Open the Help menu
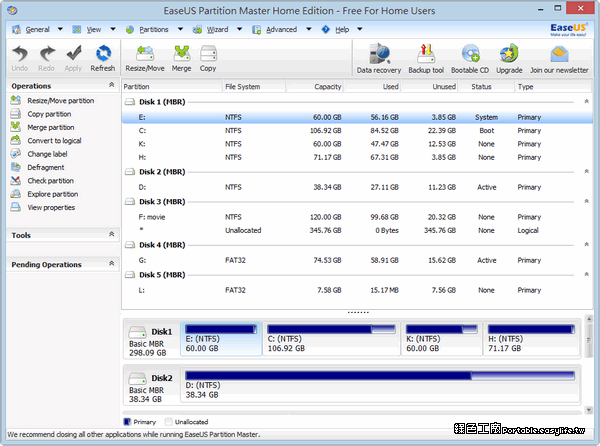600x446 pixels. click(342, 29)
